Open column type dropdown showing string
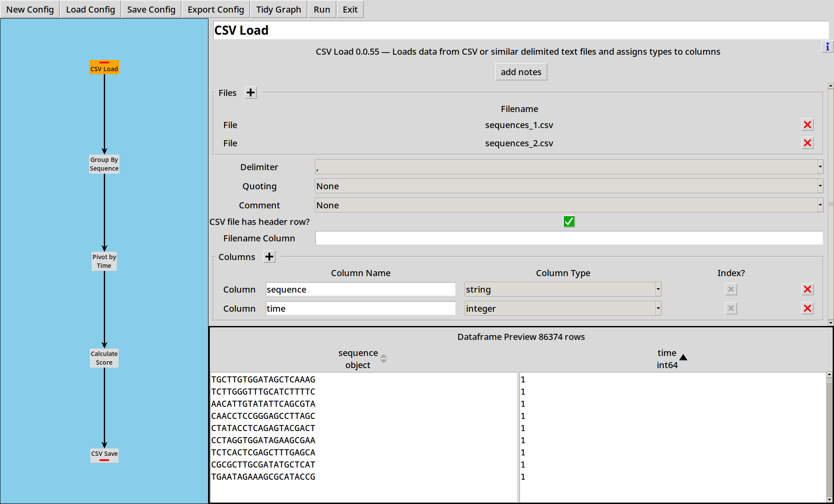 click(563, 290)
